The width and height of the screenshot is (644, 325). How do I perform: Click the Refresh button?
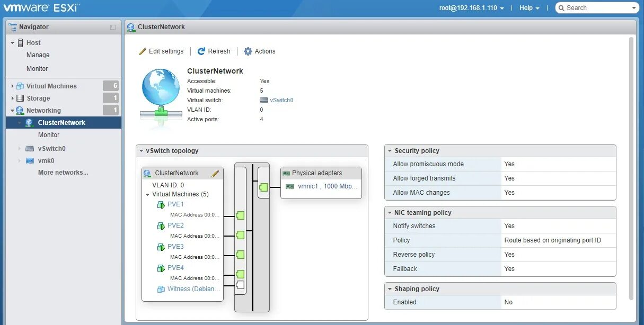click(214, 51)
